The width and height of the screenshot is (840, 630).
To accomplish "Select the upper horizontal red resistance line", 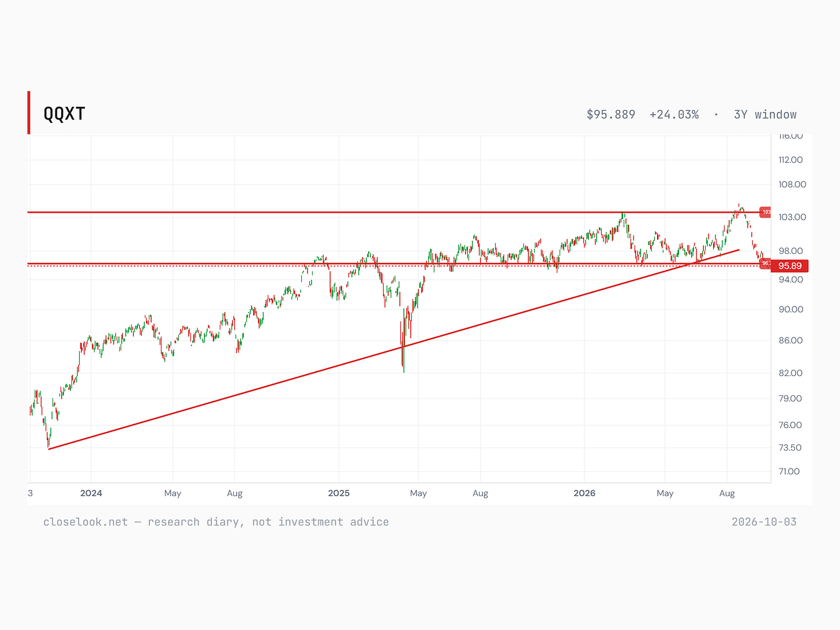I will pos(399,212).
